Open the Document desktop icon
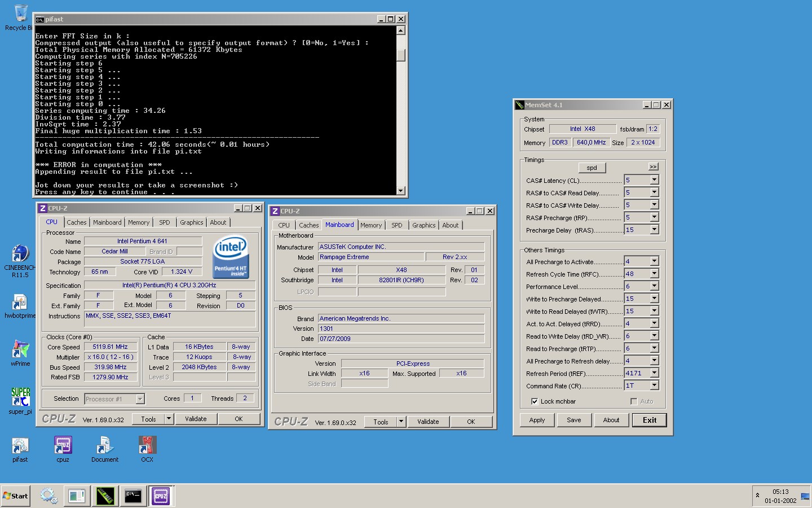Image resolution: width=812 pixels, height=508 pixels. point(105,449)
